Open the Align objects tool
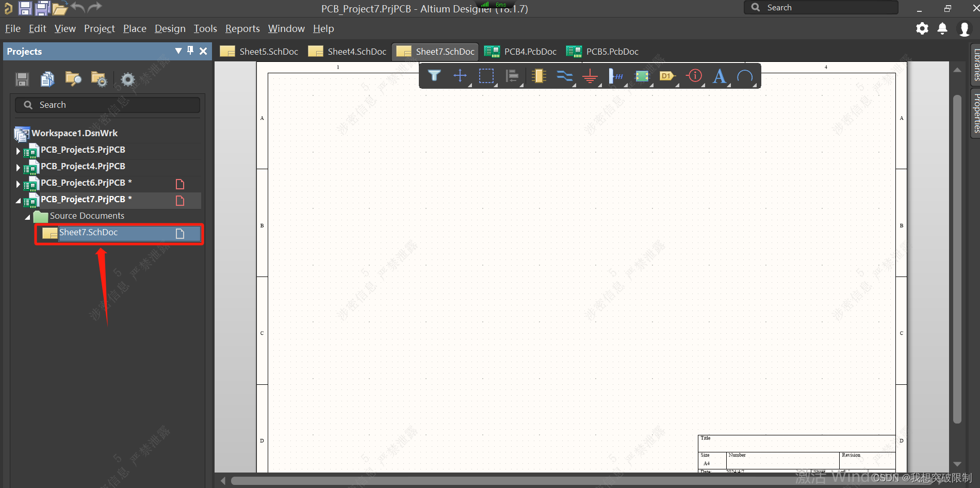Image resolution: width=980 pixels, height=488 pixels. coord(512,76)
